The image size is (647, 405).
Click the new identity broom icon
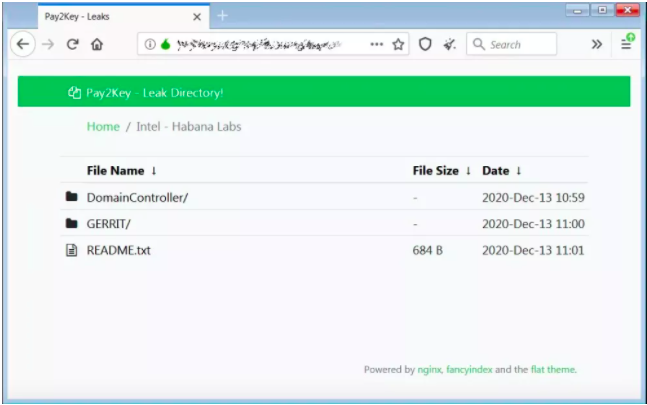(x=449, y=44)
